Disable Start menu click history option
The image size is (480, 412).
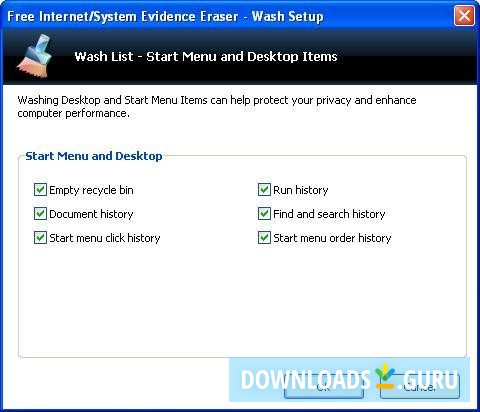click(40, 238)
